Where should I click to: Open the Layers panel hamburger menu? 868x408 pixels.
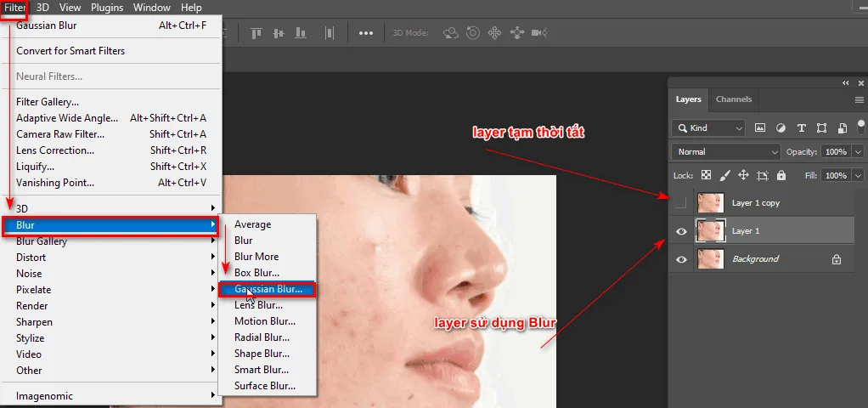[x=860, y=99]
